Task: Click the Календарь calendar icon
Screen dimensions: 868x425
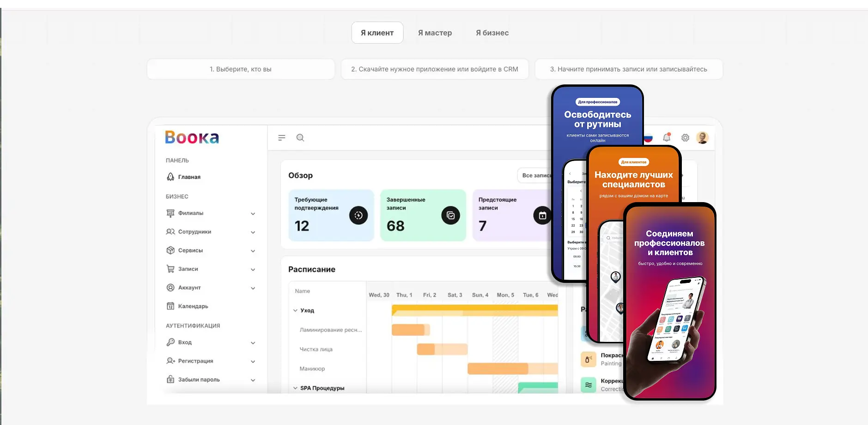Action: click(170, 306)
